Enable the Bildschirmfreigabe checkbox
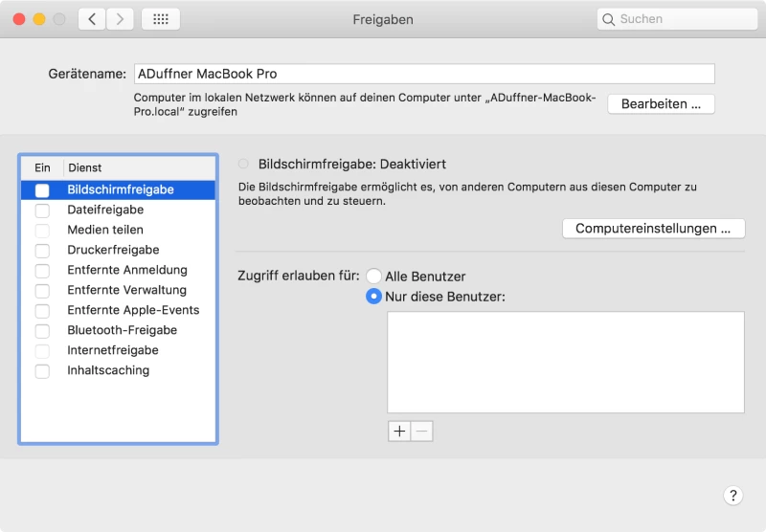 (42, 189)
